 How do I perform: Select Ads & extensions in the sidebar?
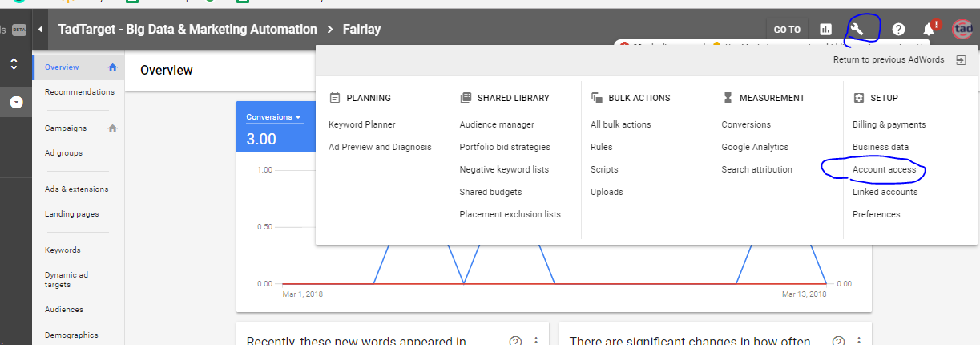(76, 189)
